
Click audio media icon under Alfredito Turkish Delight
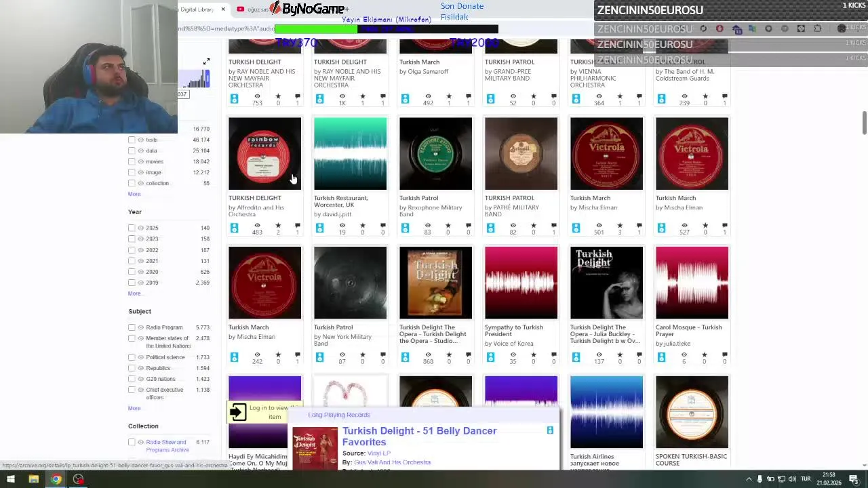pyautogui.click(x=234, y=228)
